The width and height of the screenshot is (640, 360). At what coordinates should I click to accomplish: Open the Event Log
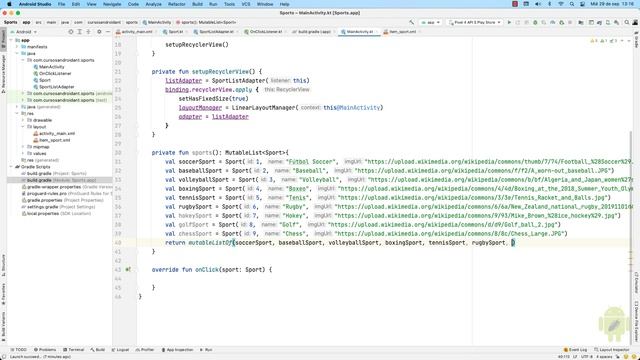pos(575,350)
